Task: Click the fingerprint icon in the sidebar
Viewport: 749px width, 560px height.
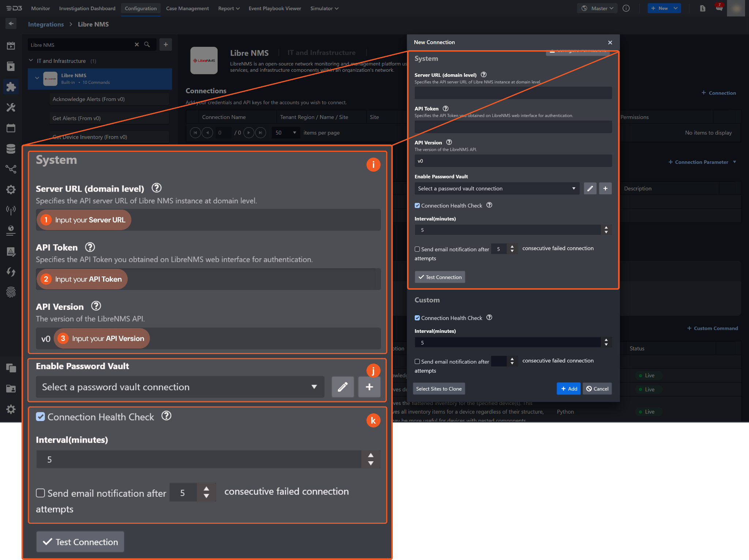Action: pos(11,292)
